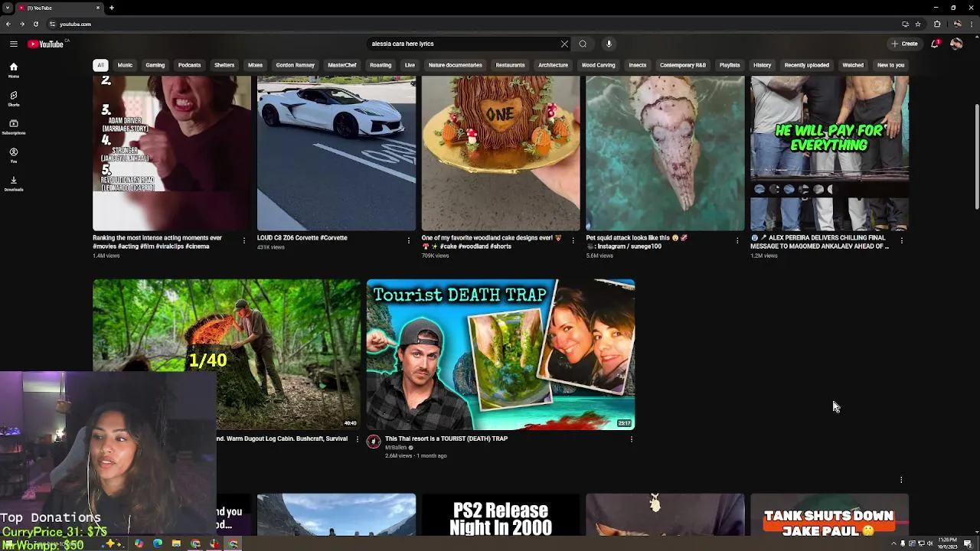Open woodland cake designs title link
The image size is (980, 551).
click(x=492, y=242)
